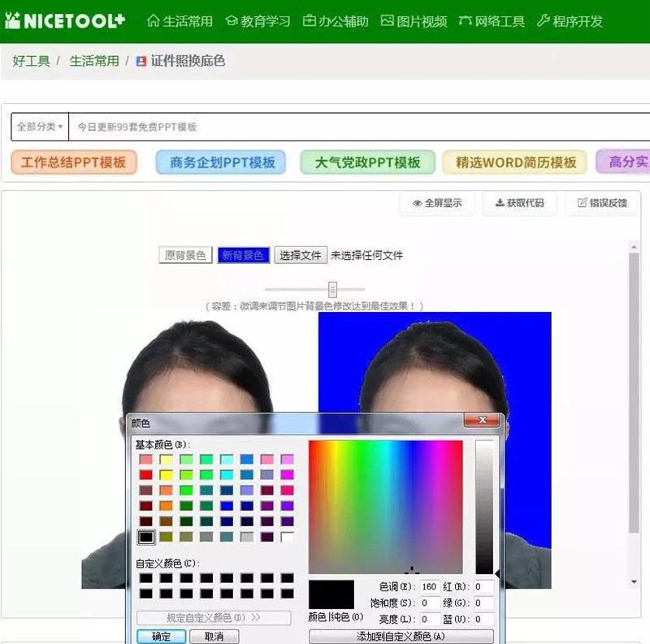
Task: Click the luminance slider arrow marker
Action: pos(497,573)
